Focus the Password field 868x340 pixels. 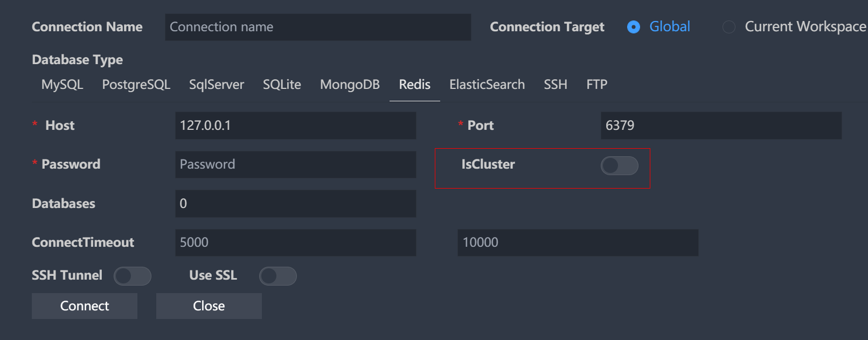click(295, 164)
